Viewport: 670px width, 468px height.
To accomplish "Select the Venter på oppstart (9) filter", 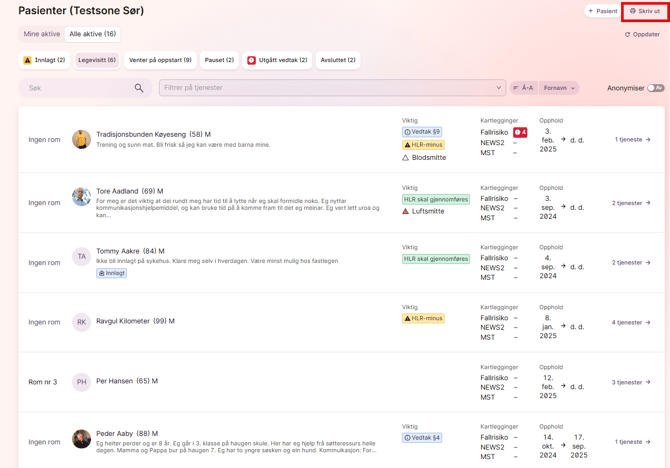I will (160, 60).
